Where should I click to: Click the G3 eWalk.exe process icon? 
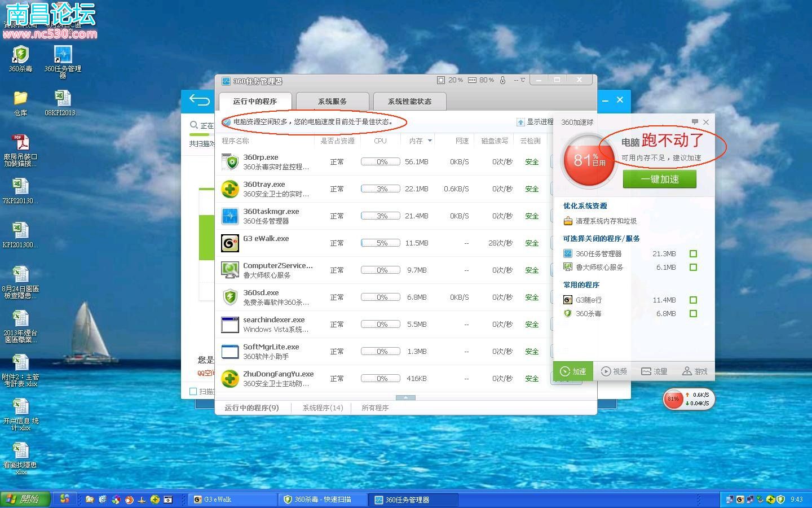(230, 243)
